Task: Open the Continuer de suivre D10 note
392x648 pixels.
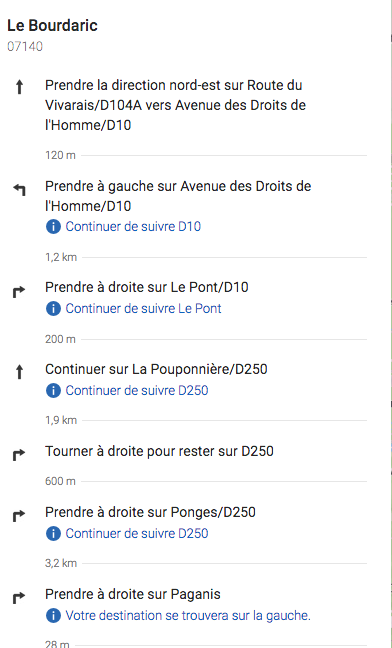Action: pyautogui.click(x=133, y=226)
